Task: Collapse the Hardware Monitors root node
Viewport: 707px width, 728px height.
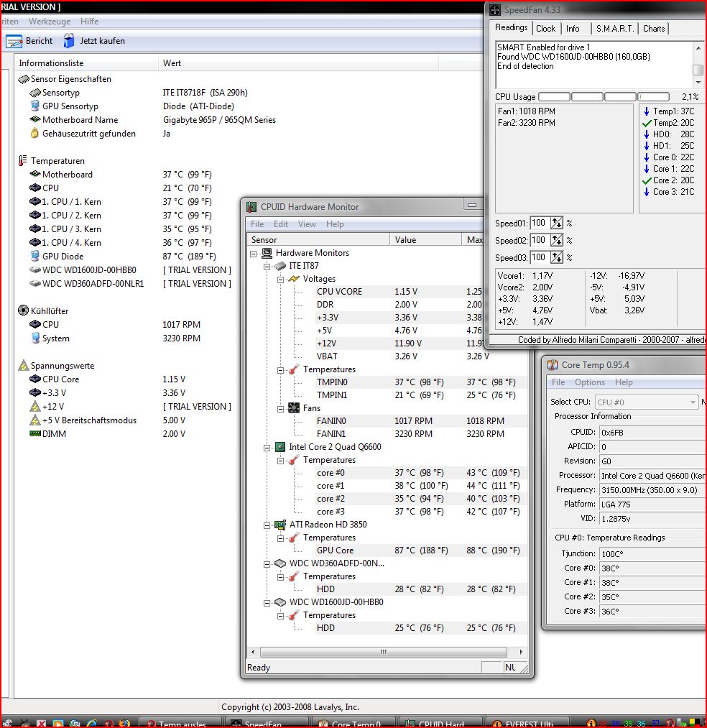Action: (254, 254)
